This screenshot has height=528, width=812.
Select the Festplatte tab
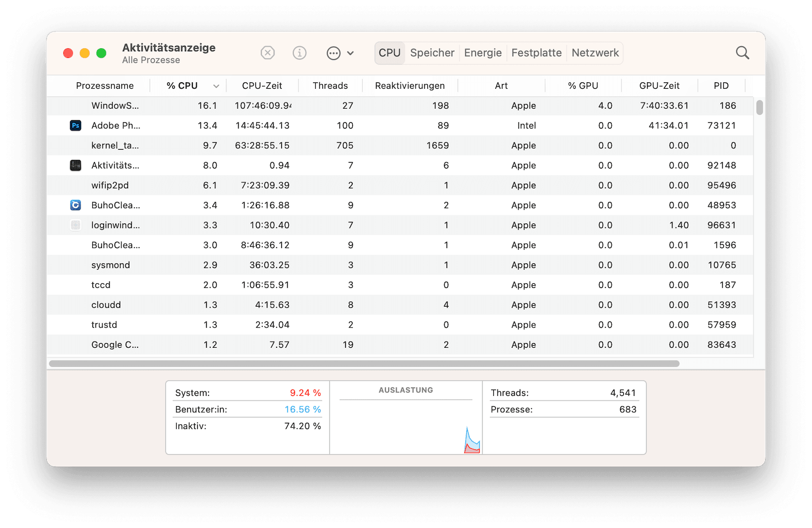pyautogui.click(x=536, y=53)
